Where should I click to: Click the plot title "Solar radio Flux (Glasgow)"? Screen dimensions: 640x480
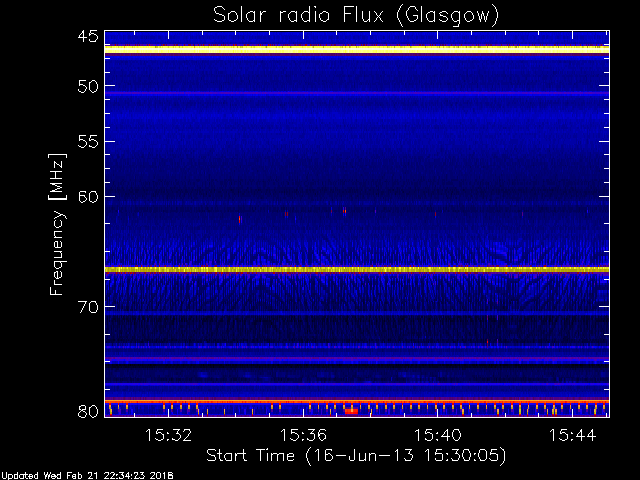pyautogui.click(x=356, y=16)
